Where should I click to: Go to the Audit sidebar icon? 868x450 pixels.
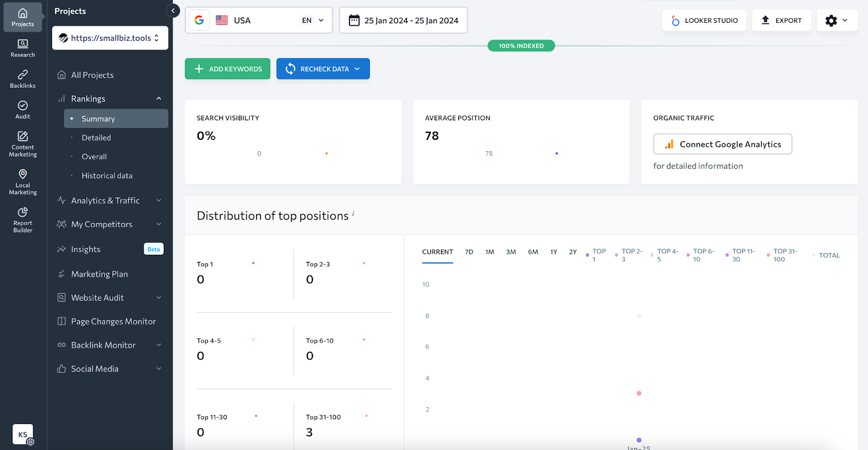tap(22, 109)
